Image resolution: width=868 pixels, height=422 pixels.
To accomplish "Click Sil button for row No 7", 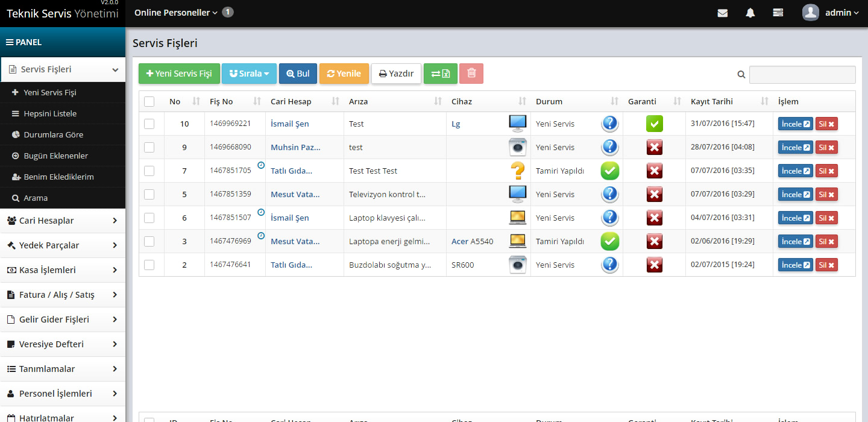I will [x=826, y=171].
